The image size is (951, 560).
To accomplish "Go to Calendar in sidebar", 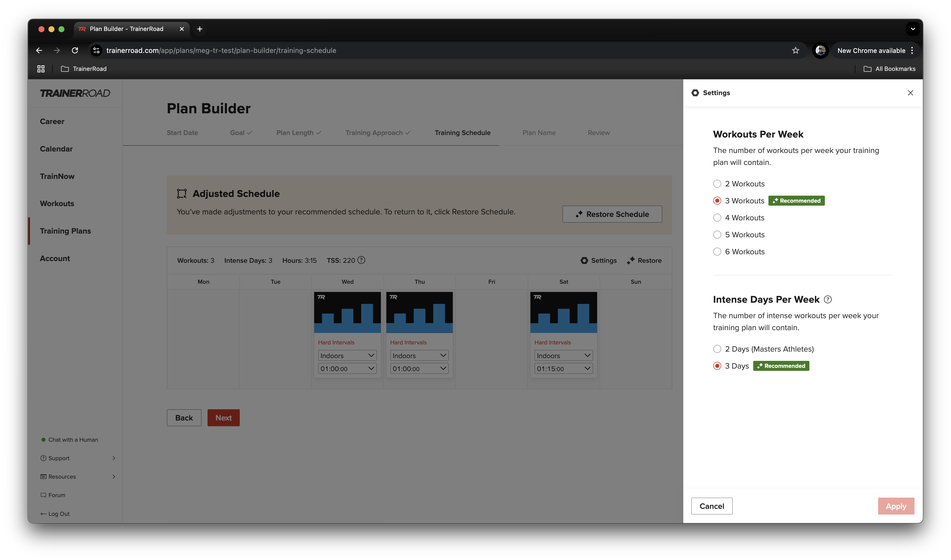I will (56, 149).
